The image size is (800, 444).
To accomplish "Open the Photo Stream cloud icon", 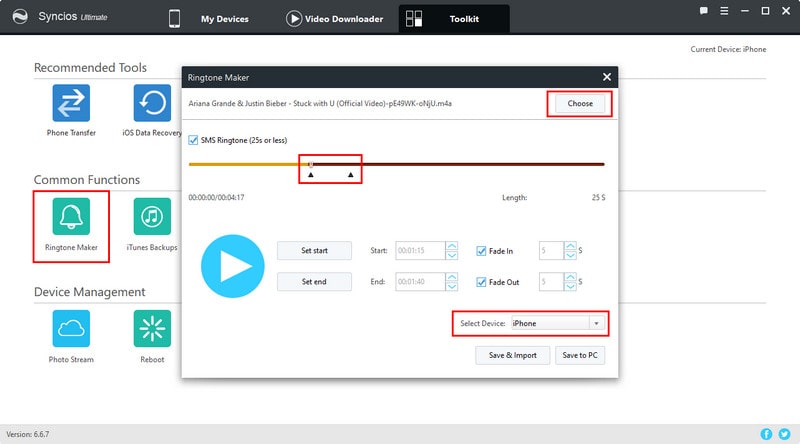I will tap(71, 329).
